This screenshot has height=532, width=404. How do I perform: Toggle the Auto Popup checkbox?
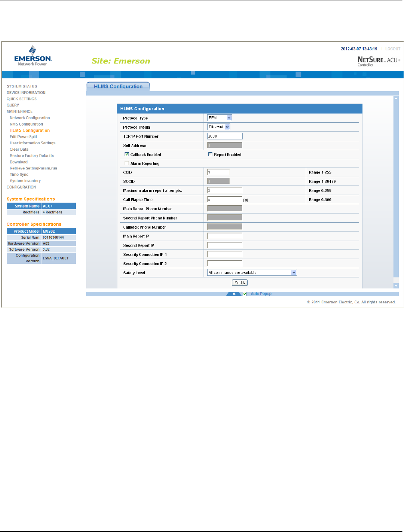tap(245, 294)
